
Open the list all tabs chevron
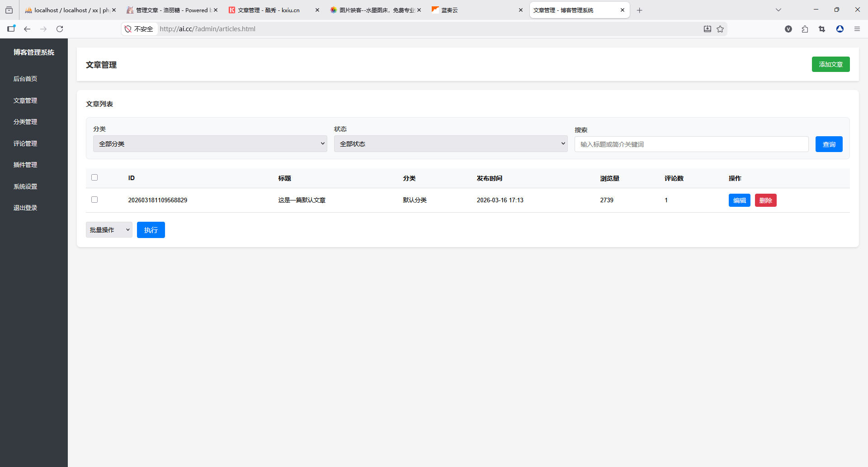pyautogui.click(x=778, y=10)
